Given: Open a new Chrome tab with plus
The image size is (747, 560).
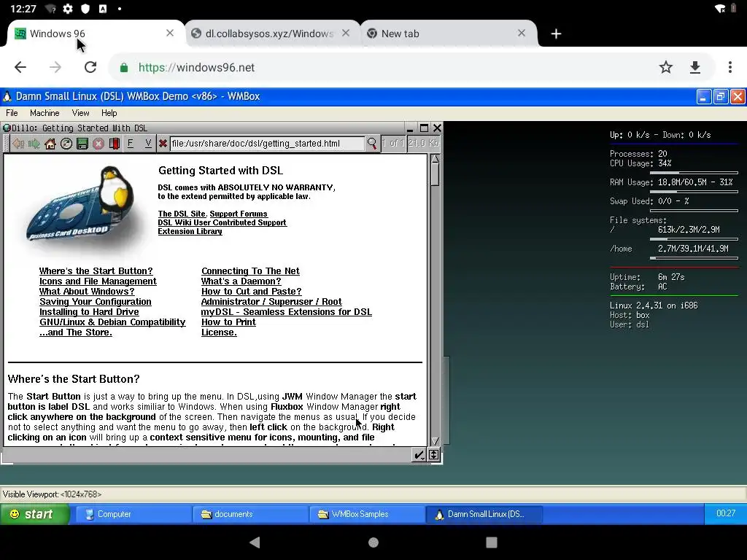Looking at the screenshot, I should pyautogui.click(x=556, y=34).
